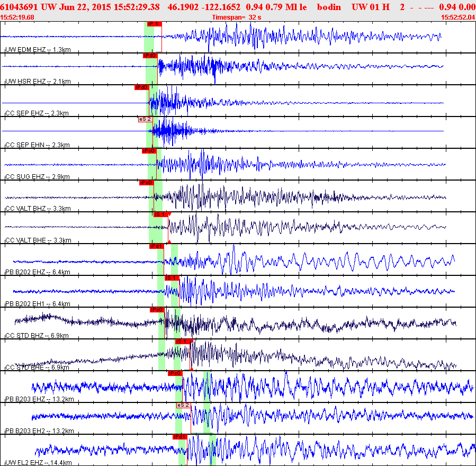Select the iPc0 pick flag on CC SUG EHZ
476x466 pixels.
(x=149, y=151)
